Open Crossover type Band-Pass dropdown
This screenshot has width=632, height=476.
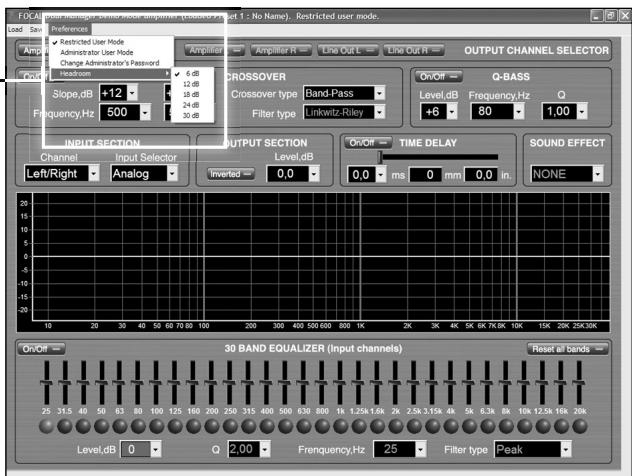(379, 94)
